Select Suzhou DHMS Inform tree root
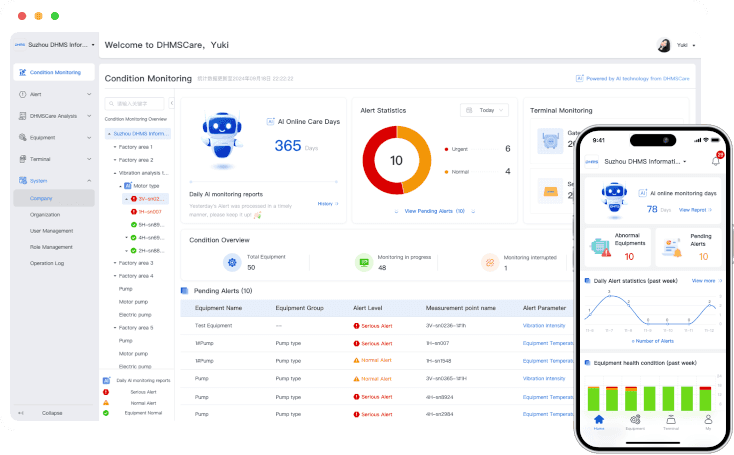734x455 pixels. (x=138, y=134)
